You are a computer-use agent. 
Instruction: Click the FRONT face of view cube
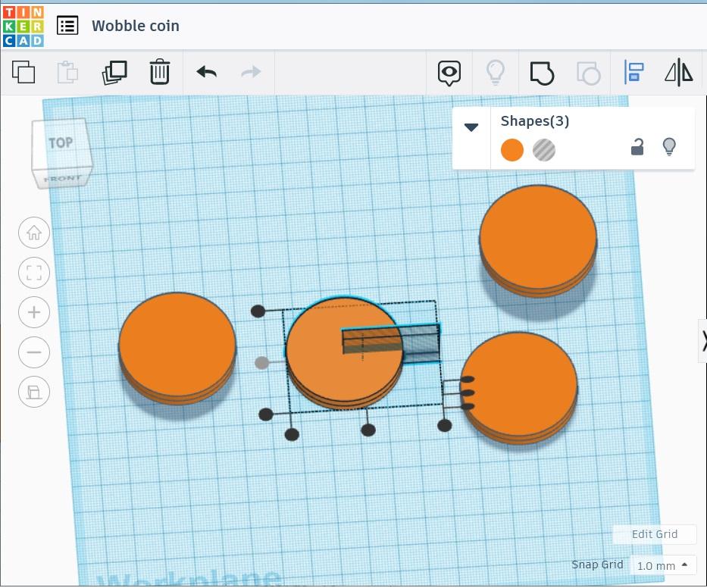click(63, 179)
